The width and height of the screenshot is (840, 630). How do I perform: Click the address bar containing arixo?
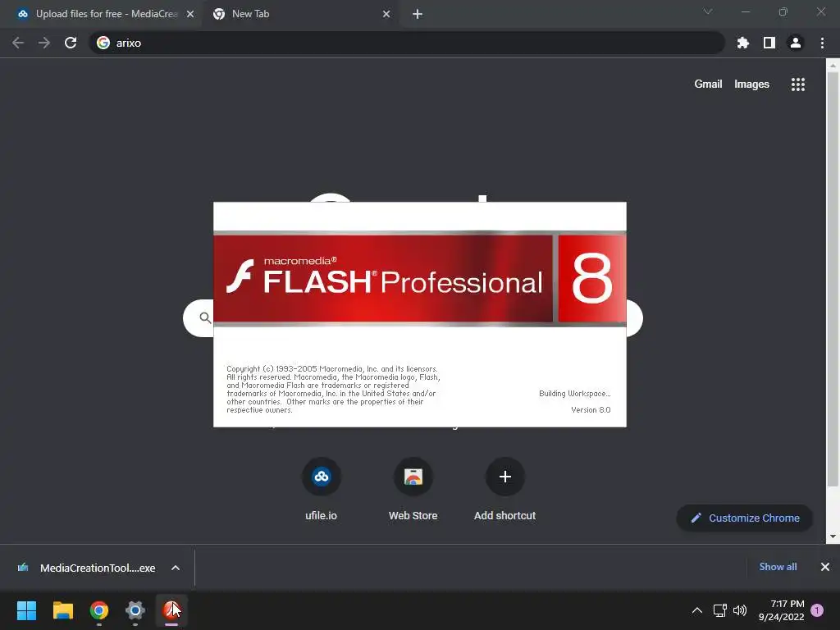point(407,43)
